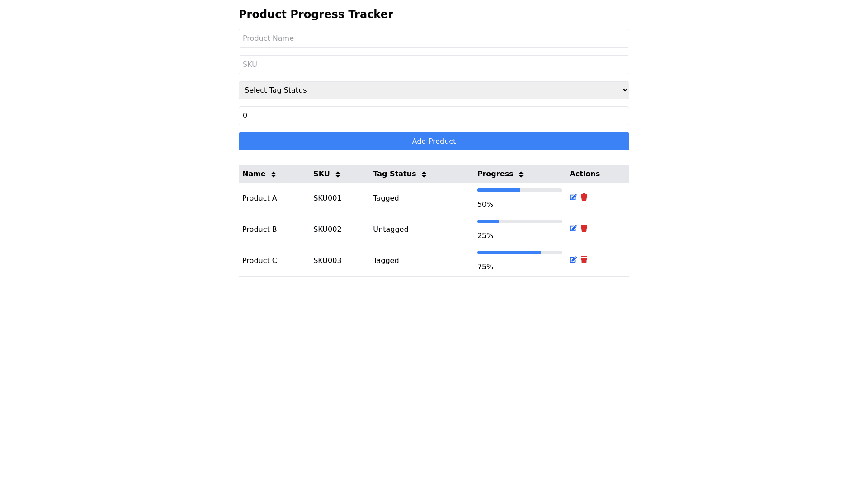Delete Product A using trash icon
868x488 pixels.
584,197
